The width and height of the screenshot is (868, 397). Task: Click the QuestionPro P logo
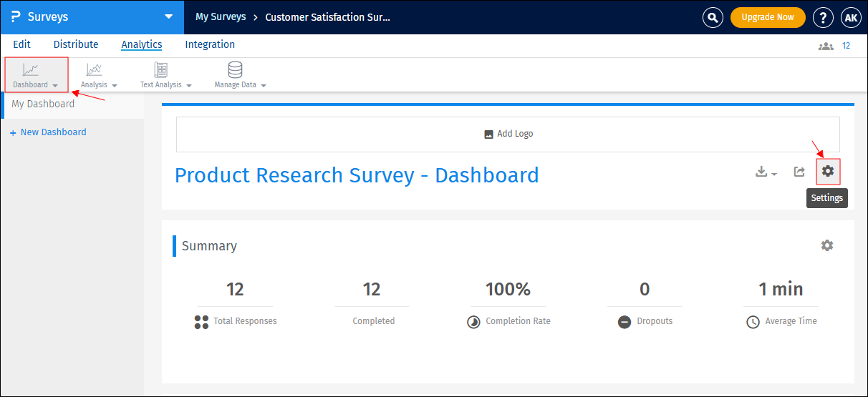(x=15, y=17)
